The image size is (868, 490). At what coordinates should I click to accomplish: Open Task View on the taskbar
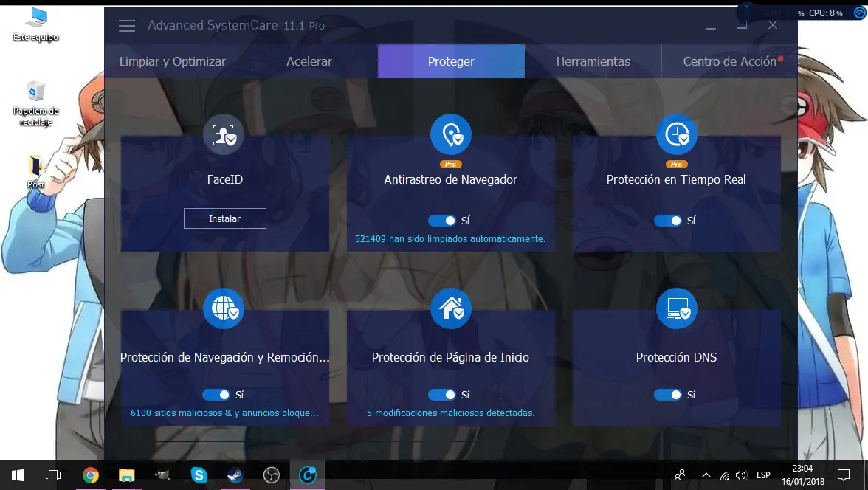(53, 475)
